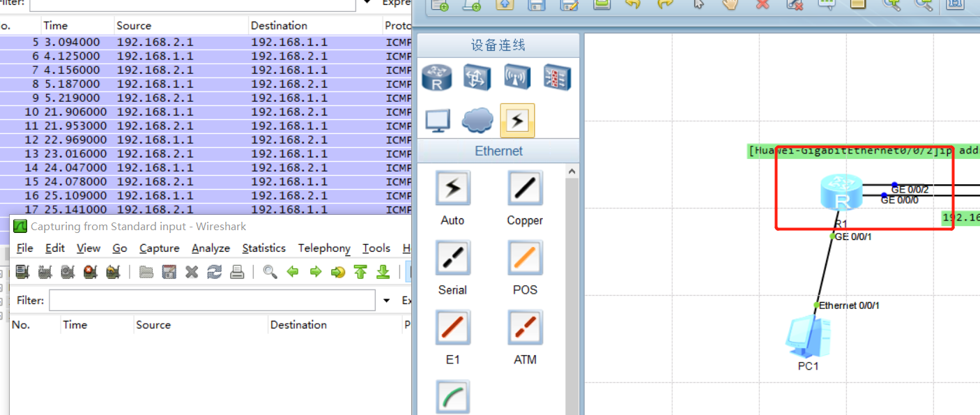Open the interface list in Wireshark toolbar

pos(22,271)
